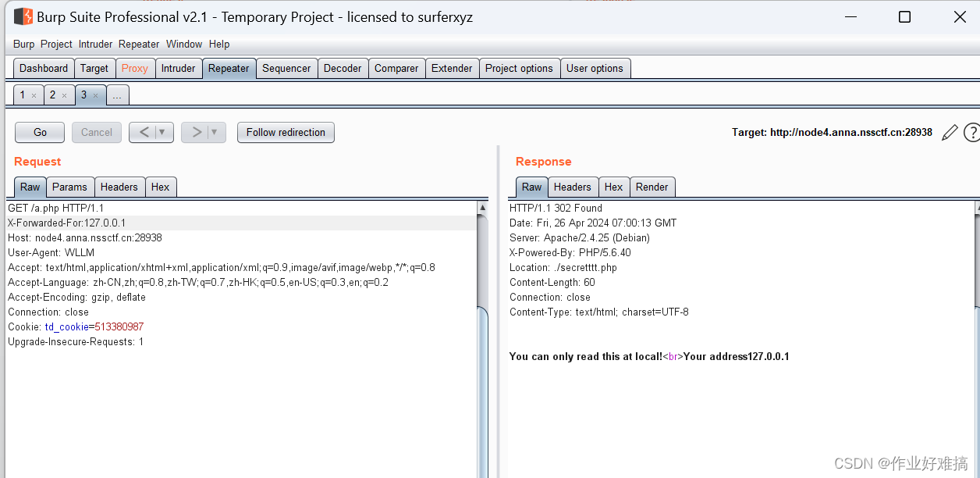Image resolution: width=980 pixels, height=478 pixels.
Task: Switch the Response view to Render
Action: (x=652, y=187)
